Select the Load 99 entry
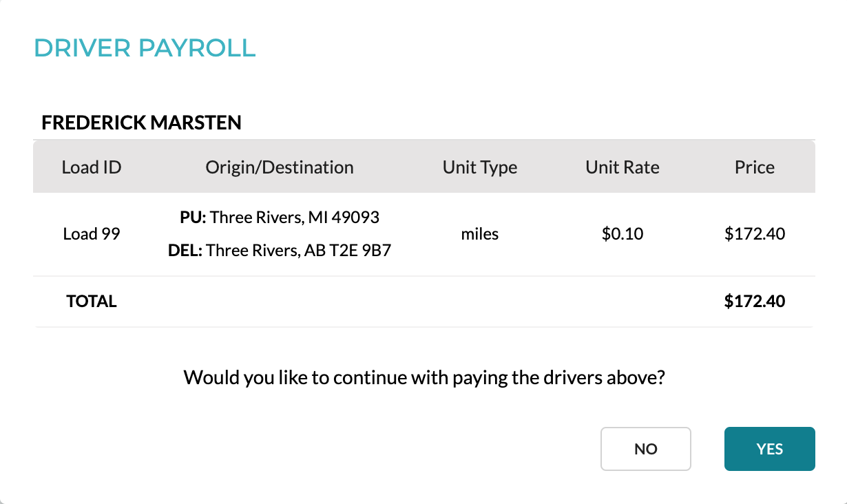847x504 pixels. point(92,233)
